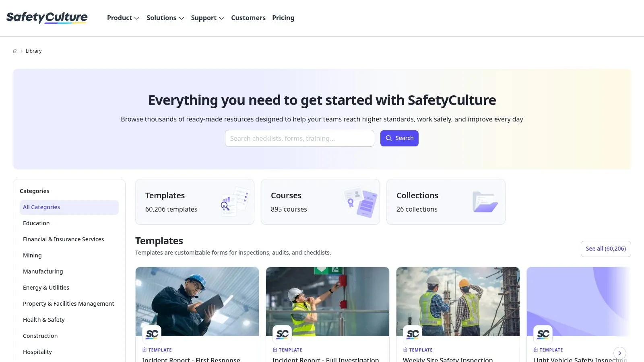The height and width of the screenshot is (362, 644).
Task: Focus the search checklists input field
Action: pos(299,138)
